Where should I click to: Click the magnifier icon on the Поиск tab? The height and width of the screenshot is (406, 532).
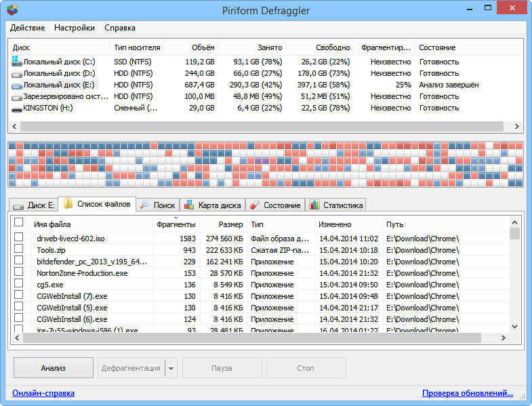tap(145, 205)
